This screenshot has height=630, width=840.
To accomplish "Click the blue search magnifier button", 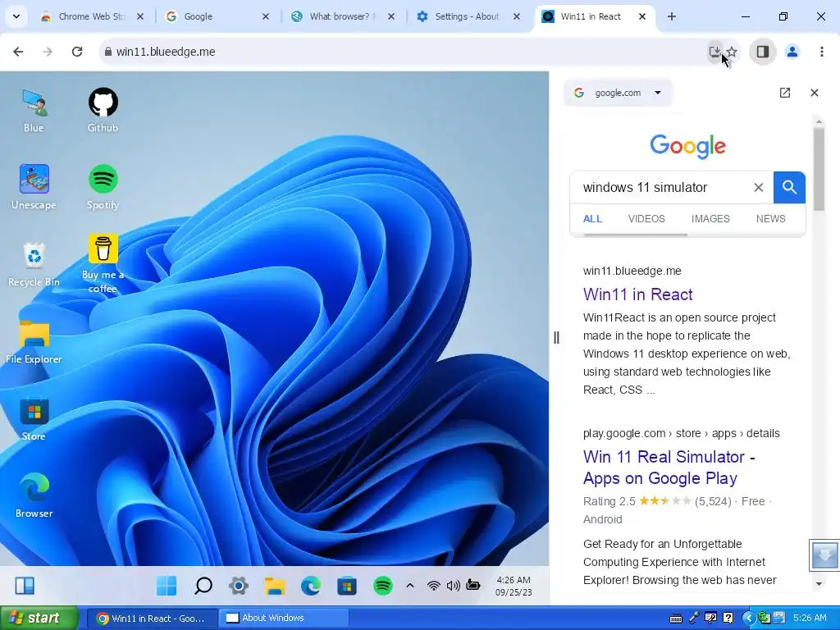I will (x=789, y=188).
